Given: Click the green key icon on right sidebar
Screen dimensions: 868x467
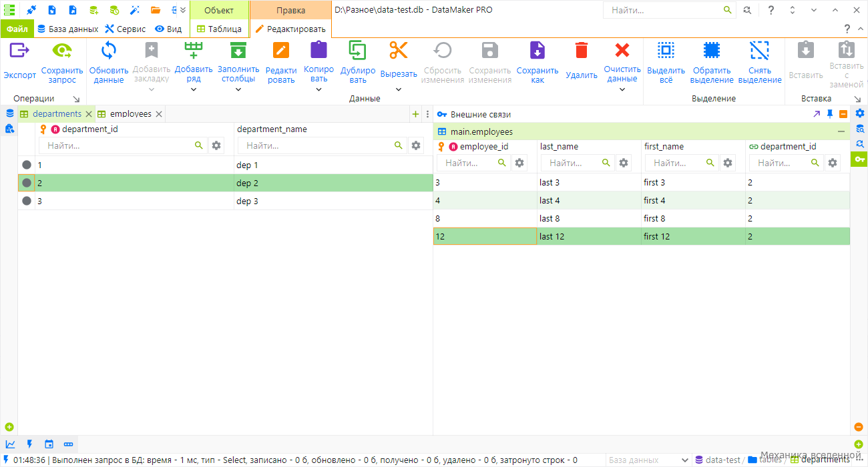Looking at the screenshot, I should point(859,159).
